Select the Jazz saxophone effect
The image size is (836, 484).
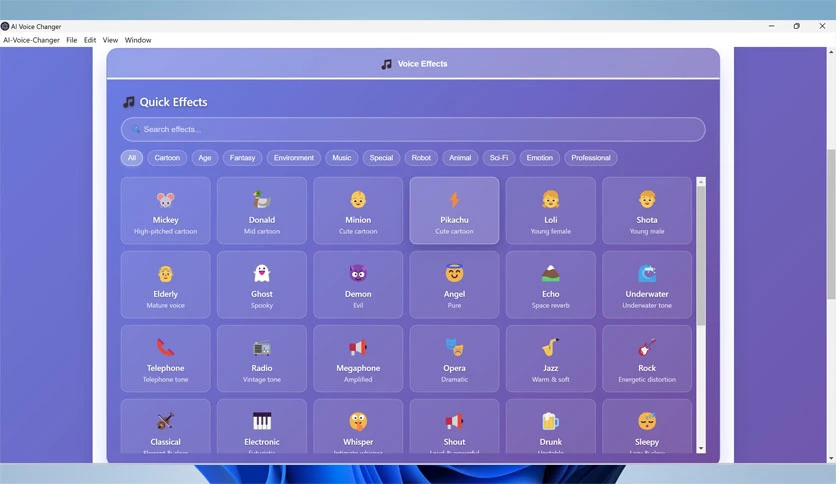point(551,359)
